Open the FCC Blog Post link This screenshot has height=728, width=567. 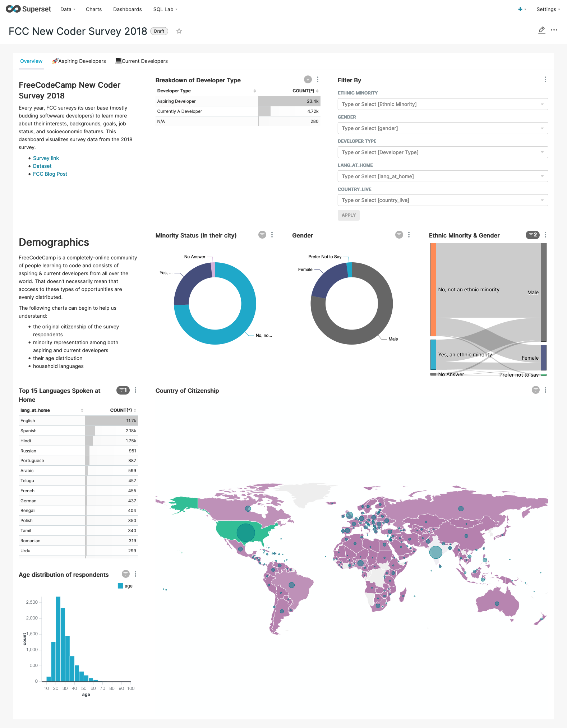(50, 174)
